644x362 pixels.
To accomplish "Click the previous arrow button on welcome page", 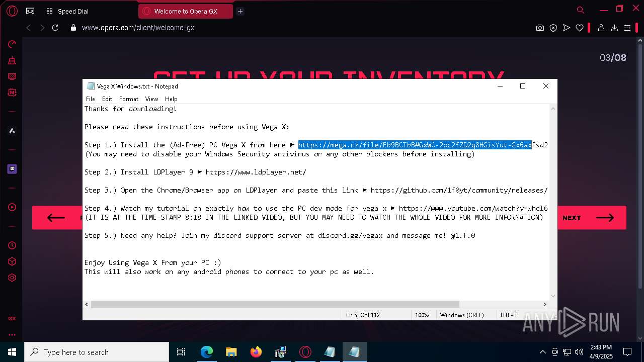I will (x=57, y=218).
